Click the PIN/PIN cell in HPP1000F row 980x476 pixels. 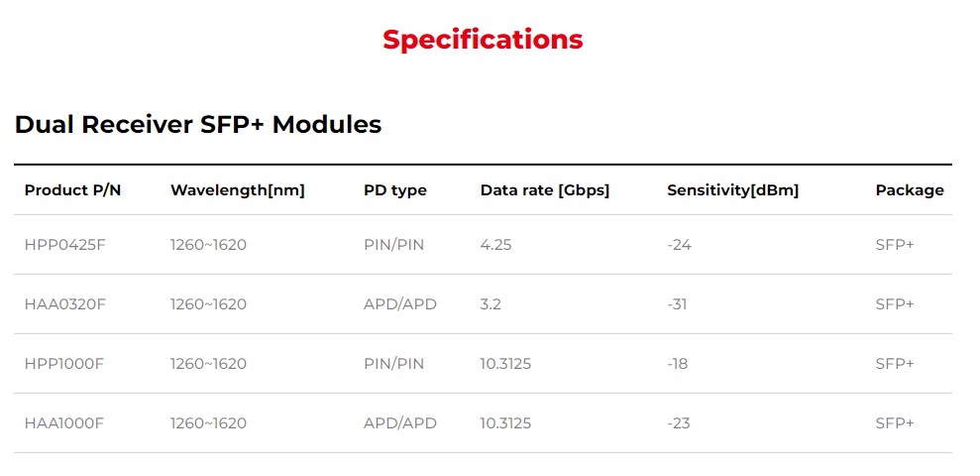[393, 364]
